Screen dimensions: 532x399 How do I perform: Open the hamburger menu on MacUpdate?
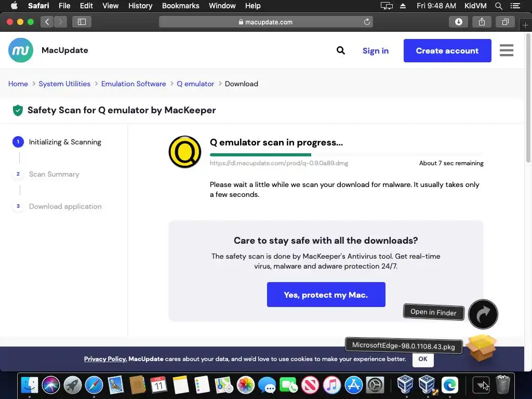point(506,50)
